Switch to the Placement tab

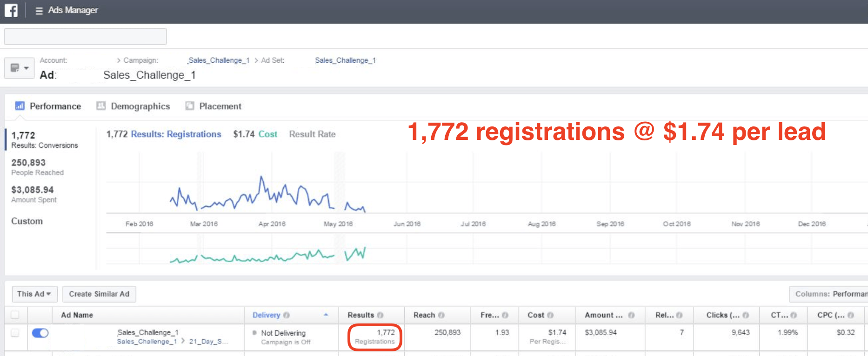[214, 106]
